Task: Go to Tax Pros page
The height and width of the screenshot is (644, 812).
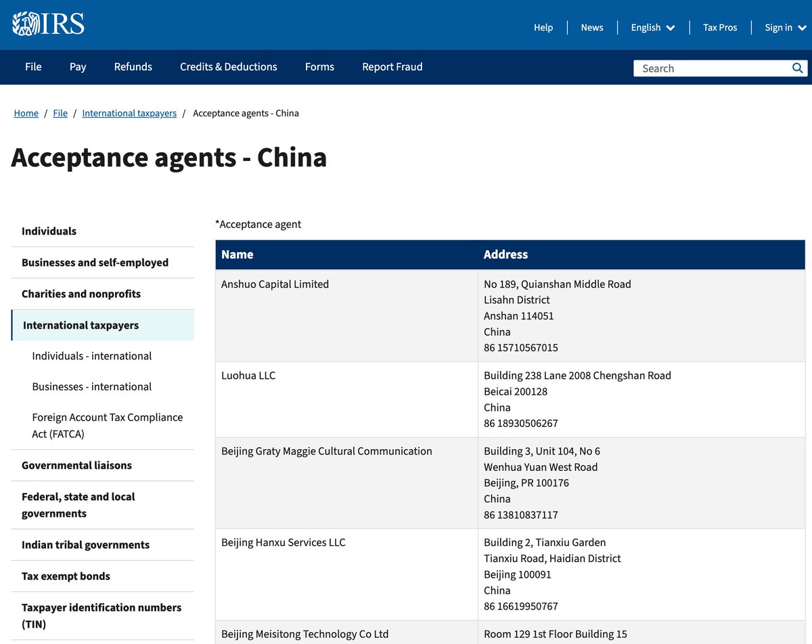Action: click(720, 27)
